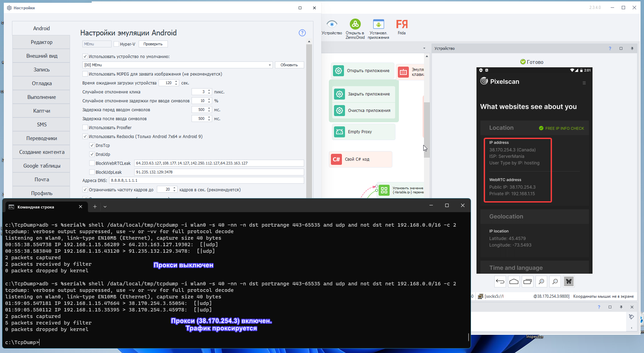Increase delay before typing symbols value

pos(209,108)
